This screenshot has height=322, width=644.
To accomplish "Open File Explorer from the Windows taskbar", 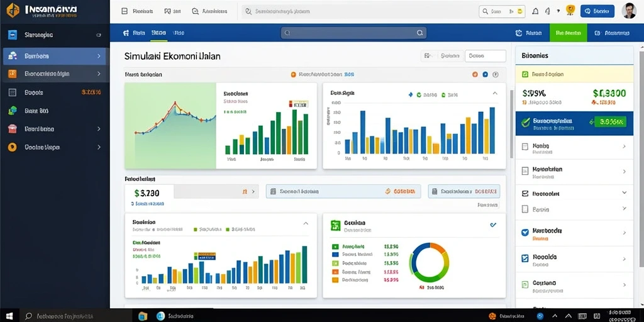I will (x=143, y=316).
